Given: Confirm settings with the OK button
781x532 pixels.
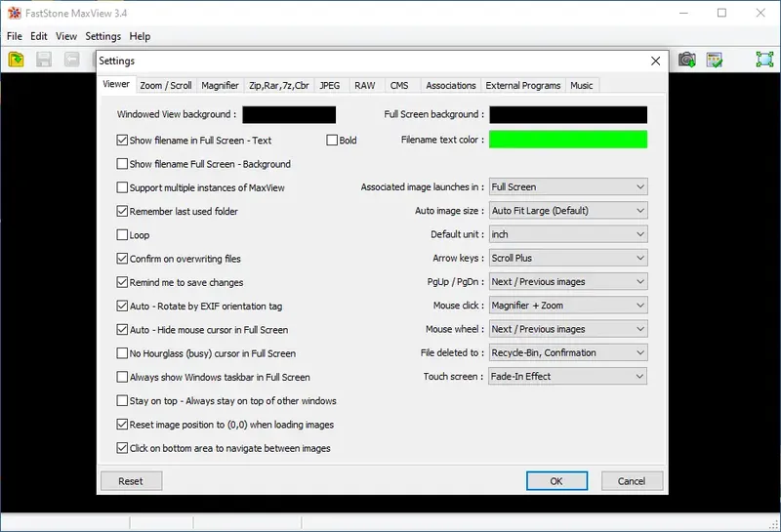Looking at the screenshot, I should pyautogui.click(x=556, y=481).
